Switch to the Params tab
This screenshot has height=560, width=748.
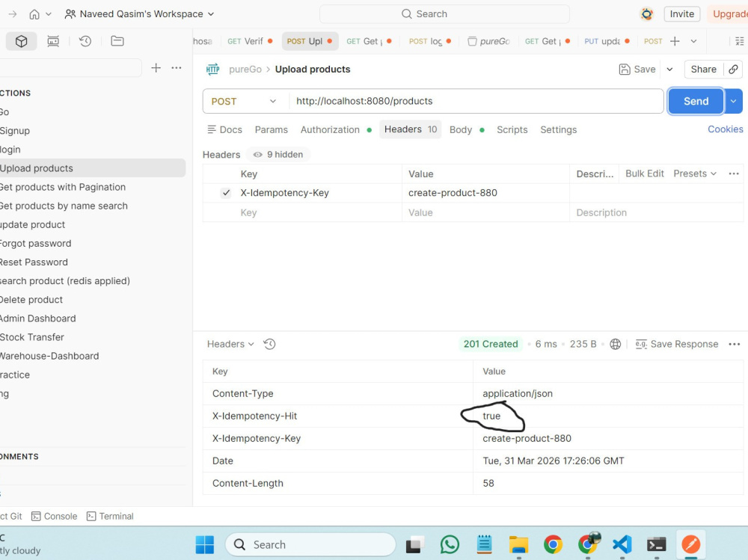(x=272, y=130)
